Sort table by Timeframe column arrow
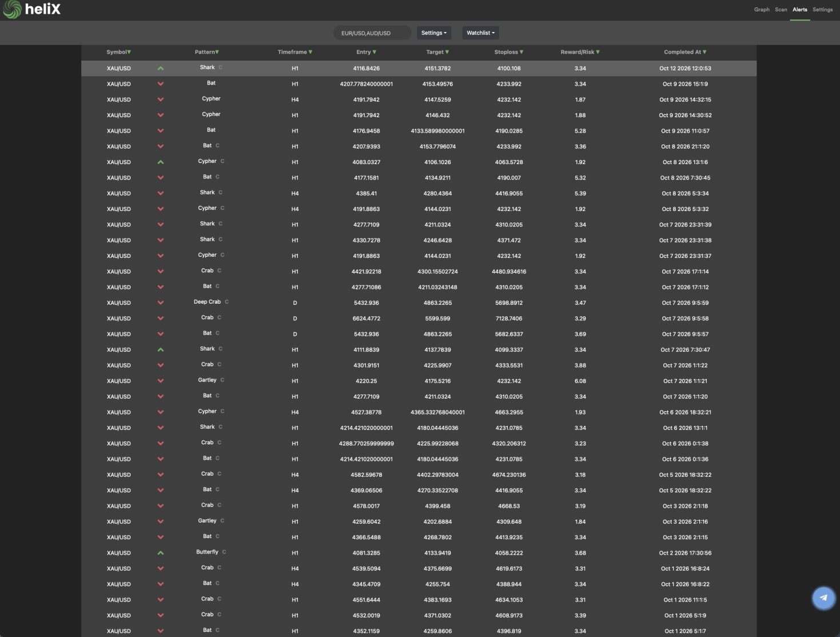Screen dimensions: 840x637 (x=310, y=52)
